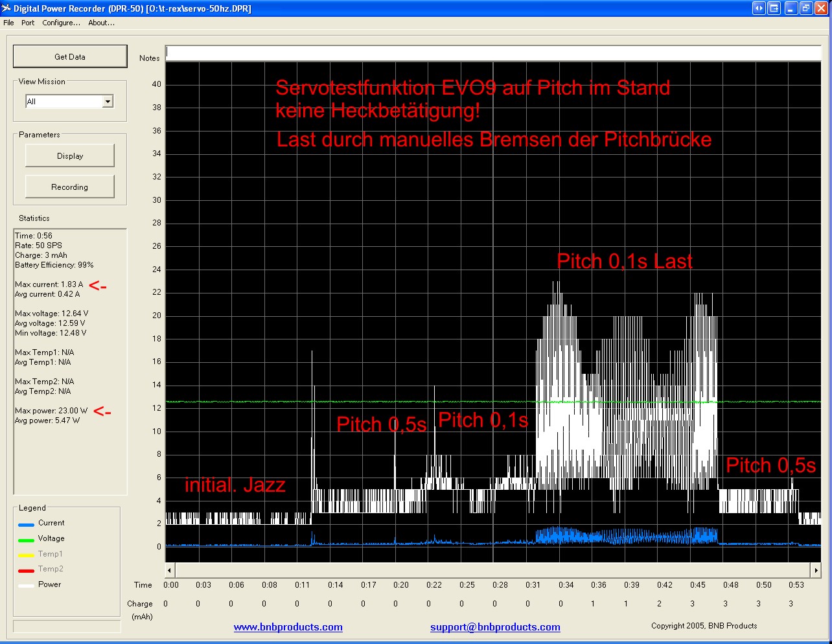Select the 'Max Temp1: N/A' statistic
This screenshot has width=832, height=644.
(45, 352)
